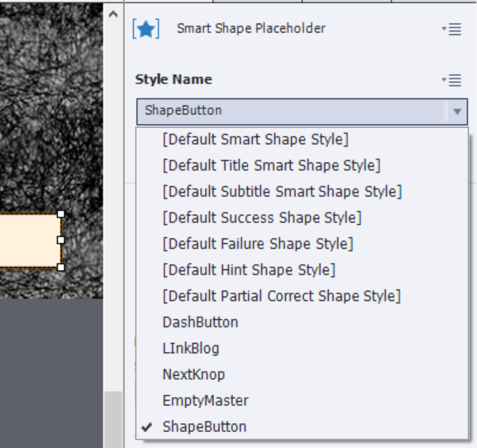Click the middle-right resize handle of shape
The width and height of the screenshot is (477, 448).
click(x=61, y=240)
